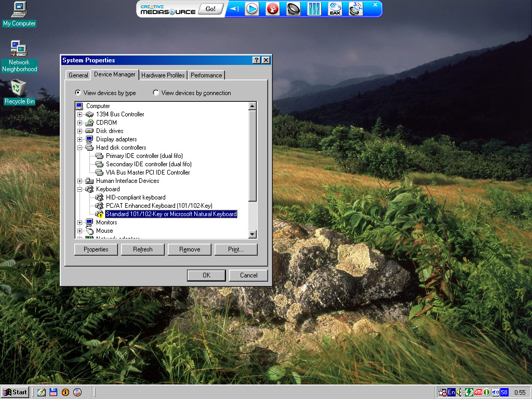Image resolution: width=532 pixels, height=399 pixels.
Task: Select View devices by type
Action: click(78, 93)
